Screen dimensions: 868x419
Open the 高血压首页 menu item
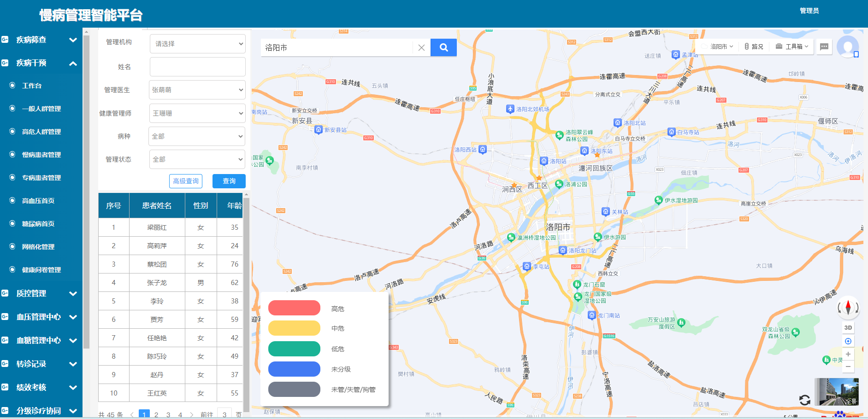pos(38,201)
